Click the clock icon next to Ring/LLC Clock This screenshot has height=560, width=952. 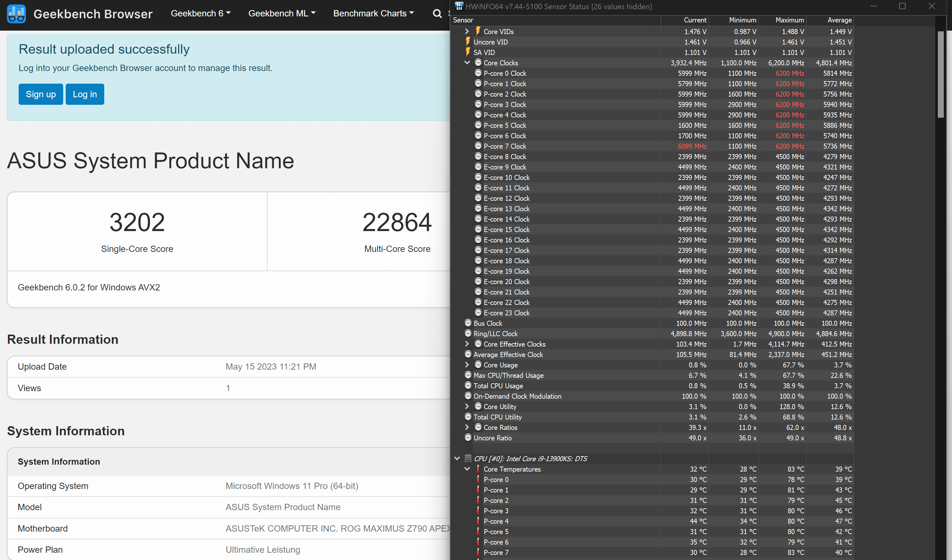pyautogui.click(x=468, y=333)
